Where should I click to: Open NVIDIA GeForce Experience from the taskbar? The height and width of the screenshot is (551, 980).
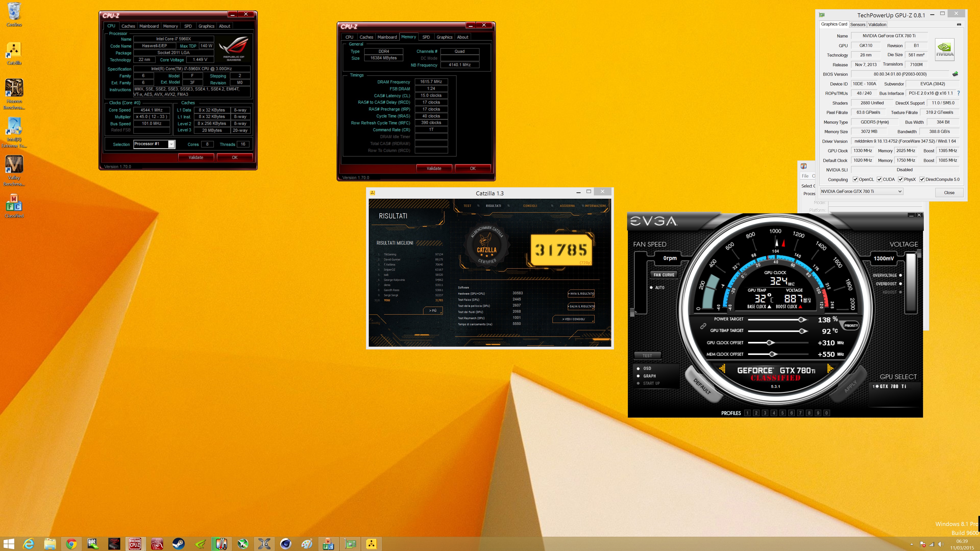(x=200, y=544)
